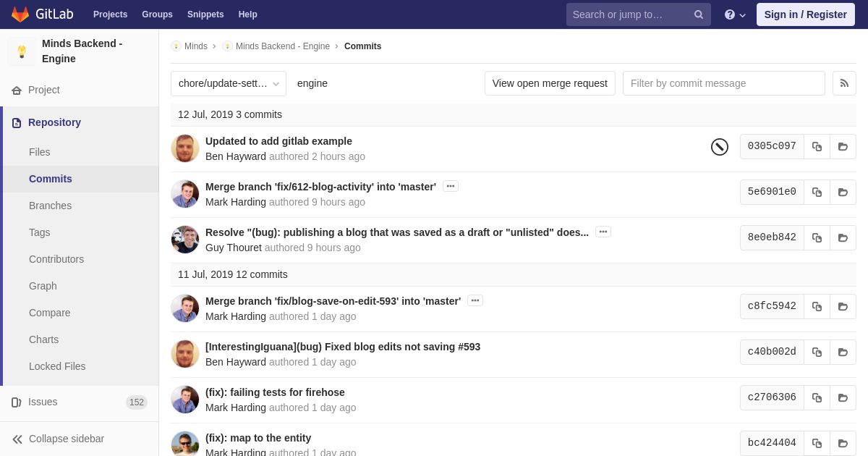Open Mark Harding's avatar on firehose commit
868x456 pixels.
pyautogui.click(x=185, y=400)
